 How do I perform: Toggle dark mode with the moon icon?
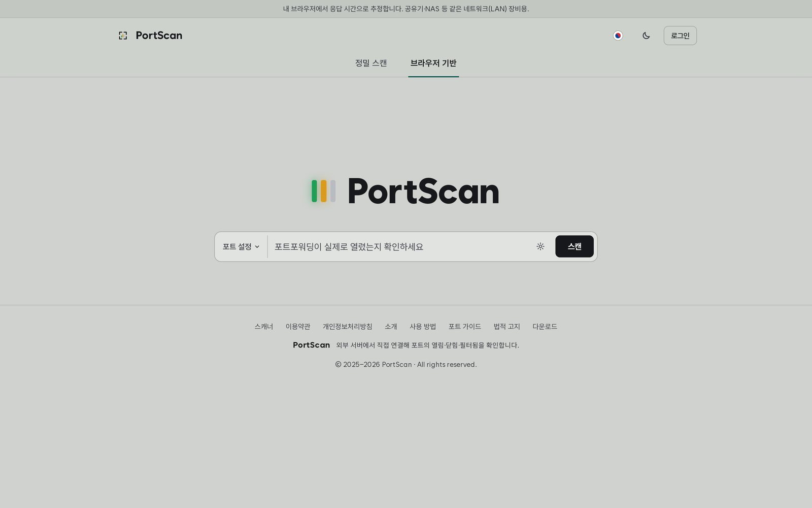point(646,36)
